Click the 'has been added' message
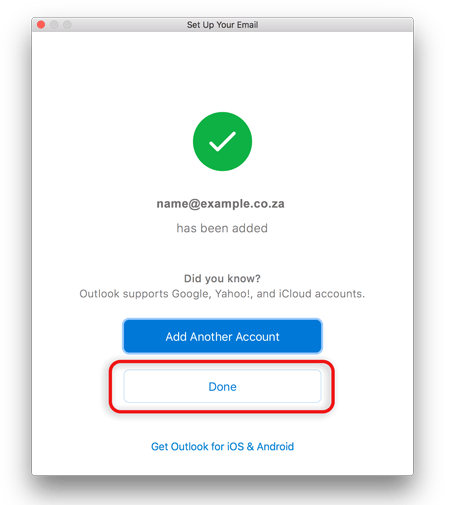The image size is (450, 505). pyautogui.click(x=222, y=228)
